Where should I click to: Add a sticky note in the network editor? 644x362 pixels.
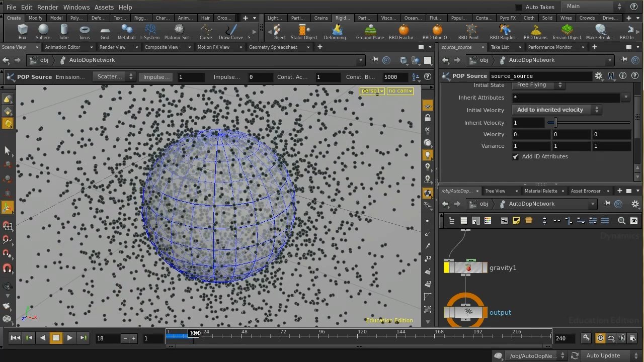pyautogui.click(x=516, y=220)
